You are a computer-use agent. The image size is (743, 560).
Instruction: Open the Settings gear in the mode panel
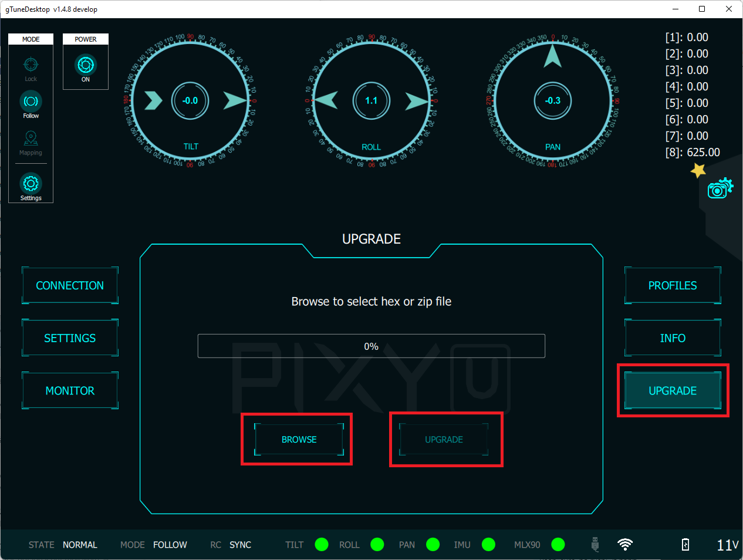pyautogui.click(x=31, y=184)
